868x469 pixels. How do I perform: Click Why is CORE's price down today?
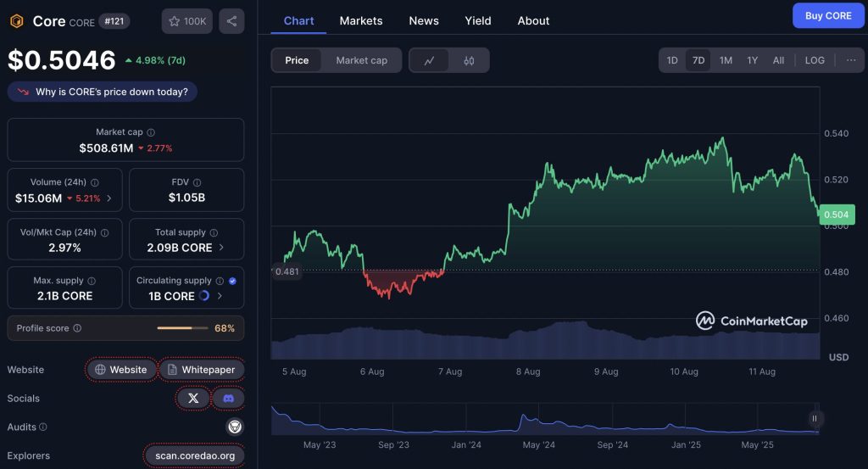click(103, 92)
